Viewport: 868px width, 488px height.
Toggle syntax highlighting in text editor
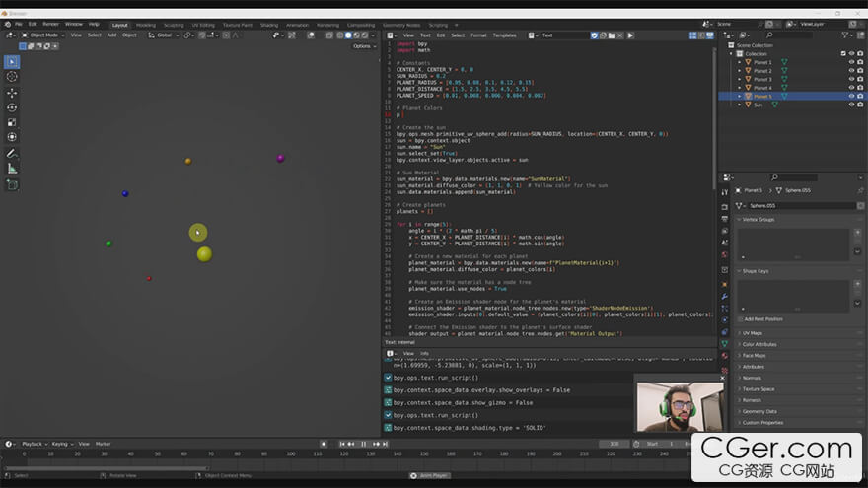709,35
